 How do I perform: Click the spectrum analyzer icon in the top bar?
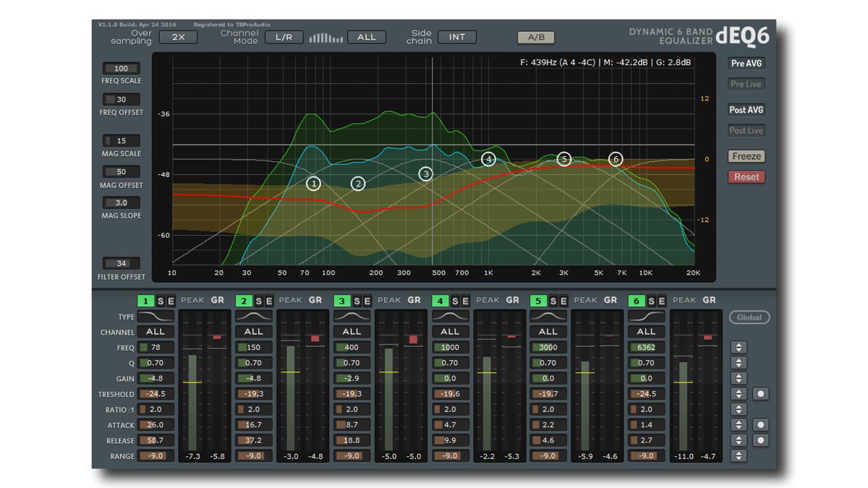click(325, 37)
